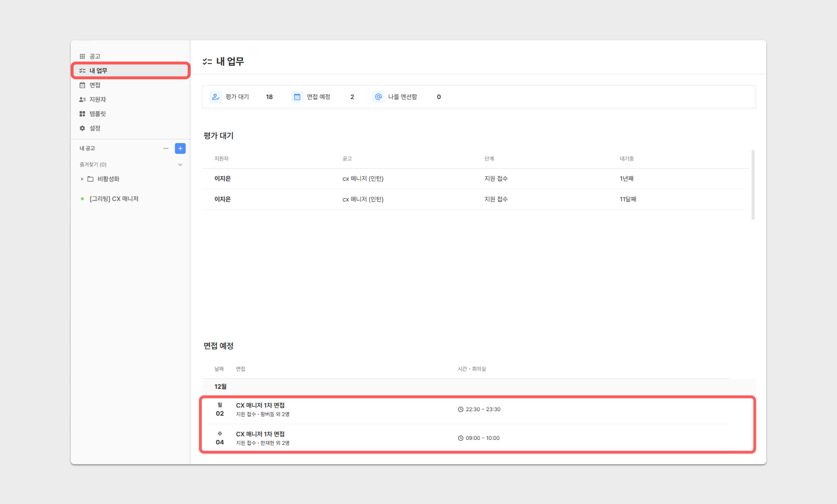Click the 지원자 people icon
Viewport: 837px width, 504px height.
(x=82, y=99)
